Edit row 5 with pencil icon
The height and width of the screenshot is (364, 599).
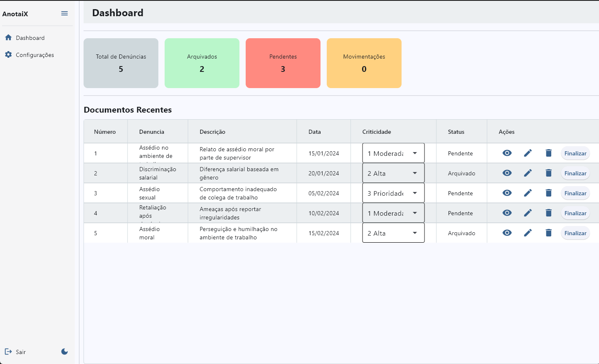[x=528, y=233]
